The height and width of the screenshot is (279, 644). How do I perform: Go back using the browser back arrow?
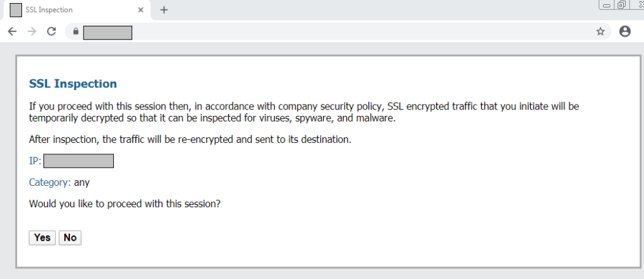coord(12,31)
